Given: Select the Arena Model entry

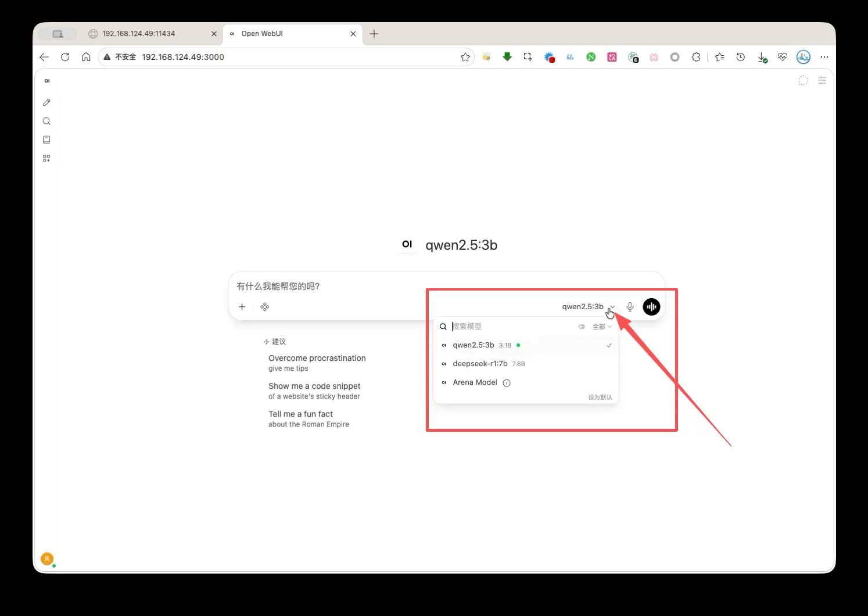Looking at the screenshot, I should (526, 382).
